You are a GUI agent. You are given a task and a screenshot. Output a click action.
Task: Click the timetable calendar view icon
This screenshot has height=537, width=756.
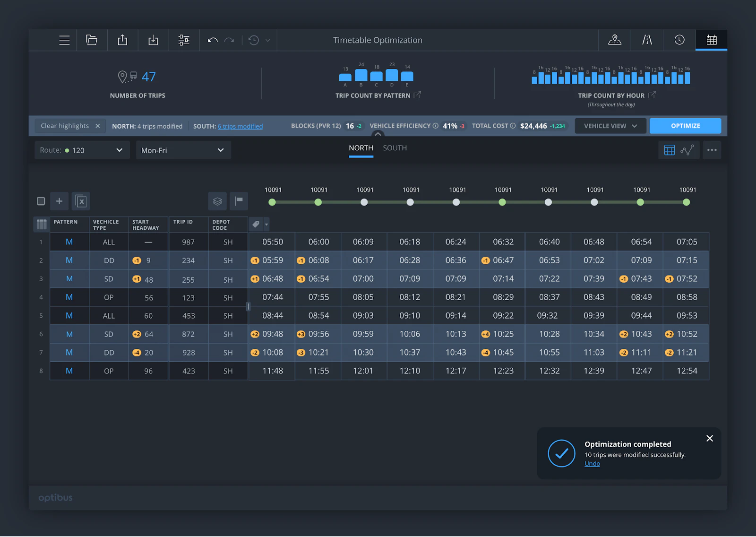711,40
